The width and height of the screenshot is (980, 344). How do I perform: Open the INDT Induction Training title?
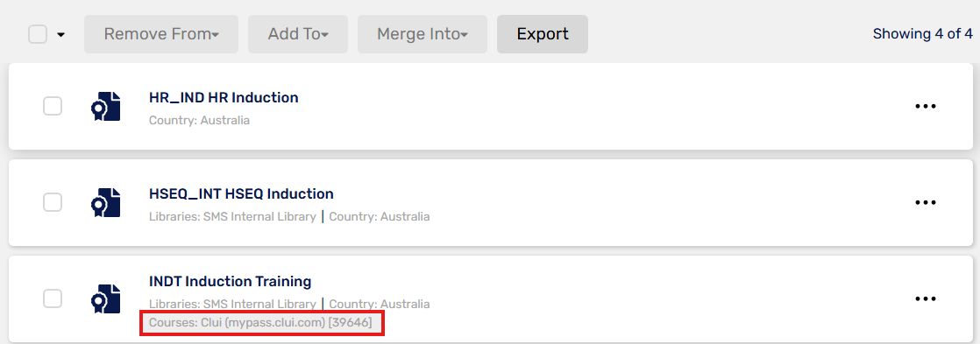coord(230,281)
